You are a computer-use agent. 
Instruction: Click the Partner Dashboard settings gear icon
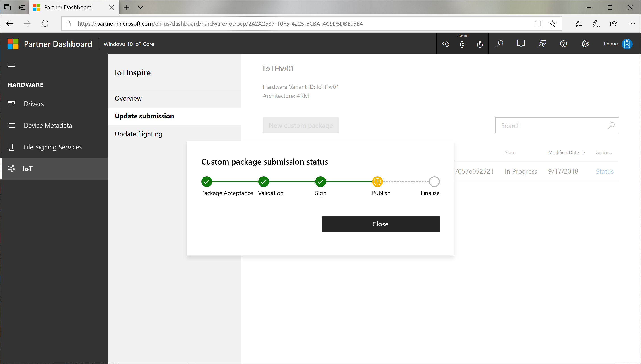(x=585, y=44)
